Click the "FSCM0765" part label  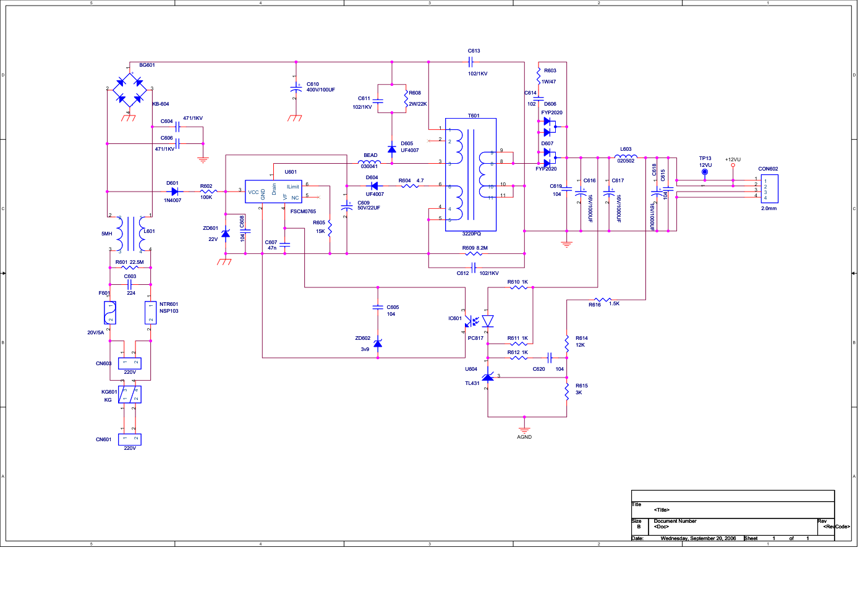pos(303,211)
